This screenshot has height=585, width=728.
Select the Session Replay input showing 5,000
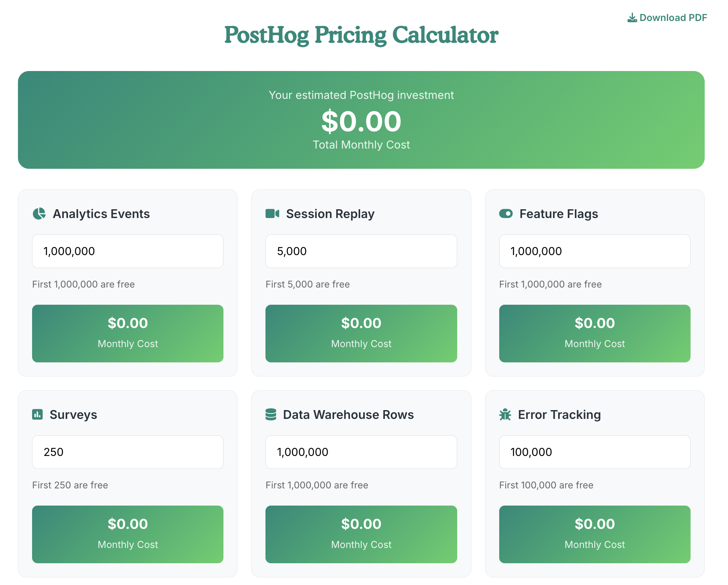(x=361, y=251)
